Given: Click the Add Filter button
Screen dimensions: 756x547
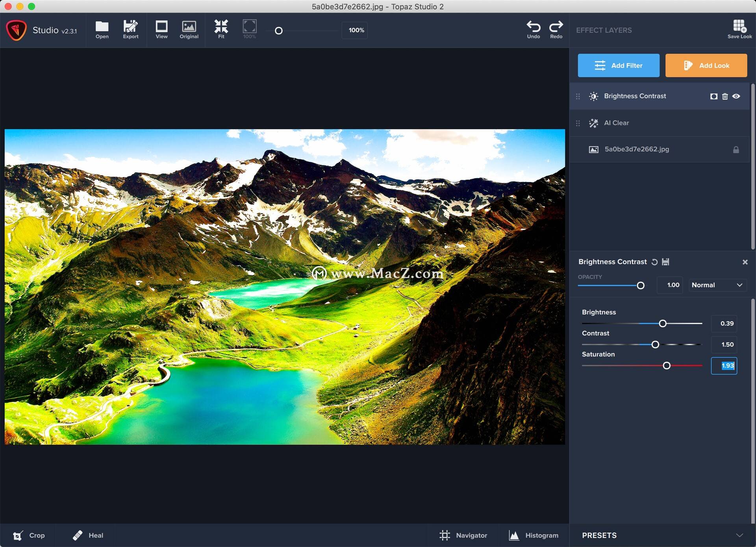Looking at the screenshot, I should pyautogui.click(x=619, y=65).
